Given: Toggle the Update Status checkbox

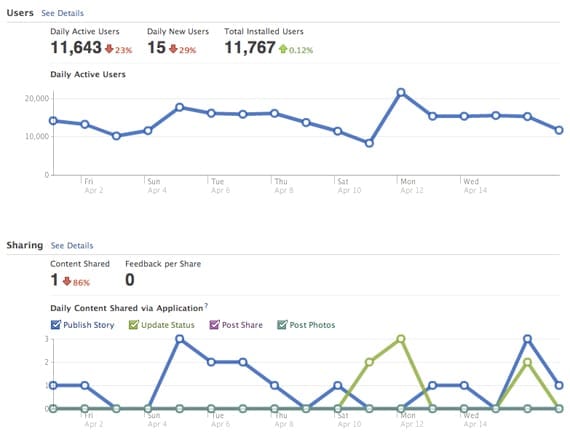Looking at the screenshot, I should (133, 324).
